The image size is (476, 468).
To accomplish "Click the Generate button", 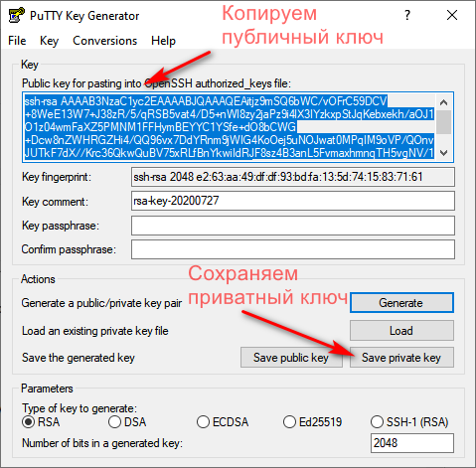I will point(401,303).
